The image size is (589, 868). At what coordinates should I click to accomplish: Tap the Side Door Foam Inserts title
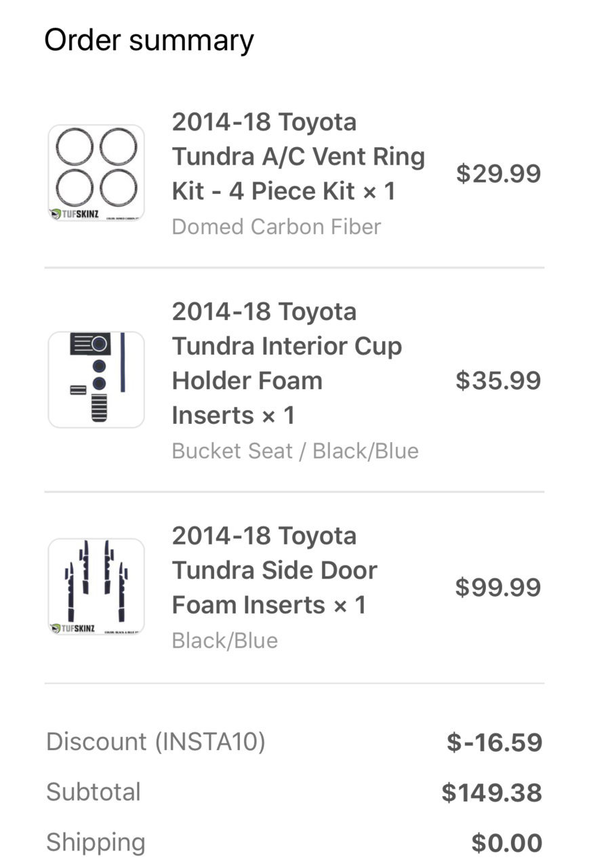275,570
